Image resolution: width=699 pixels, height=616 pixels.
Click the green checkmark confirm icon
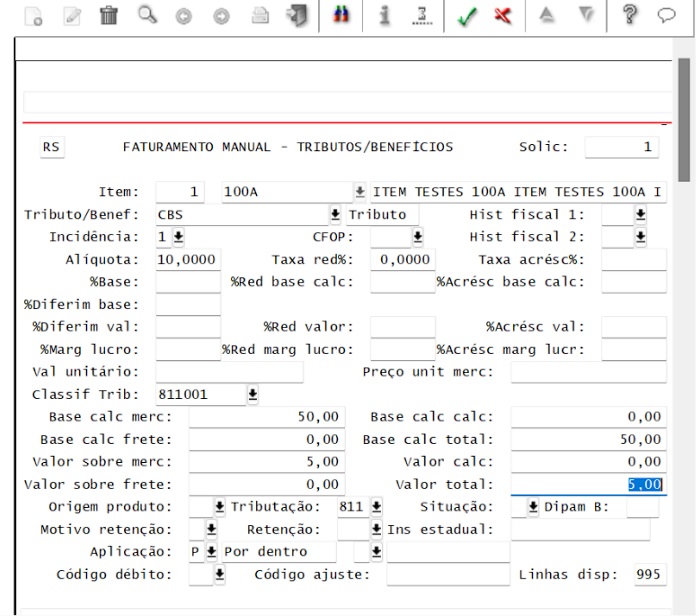(467, 16)
